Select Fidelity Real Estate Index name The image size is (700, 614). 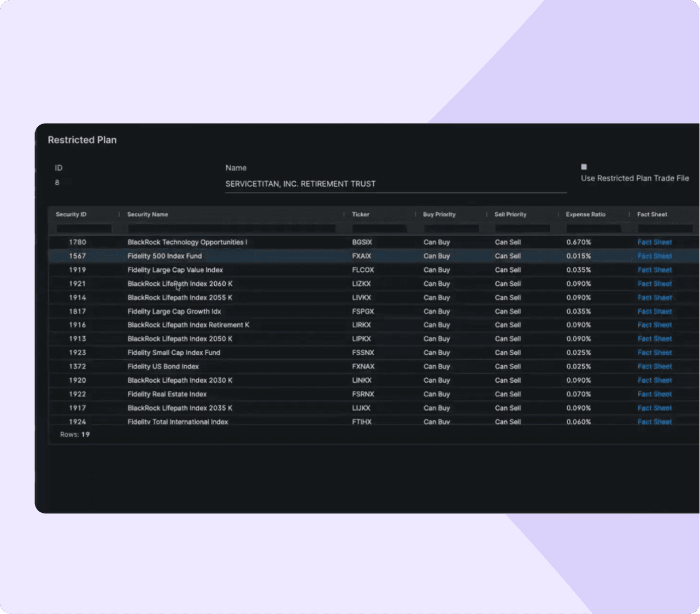pos(167,394)
